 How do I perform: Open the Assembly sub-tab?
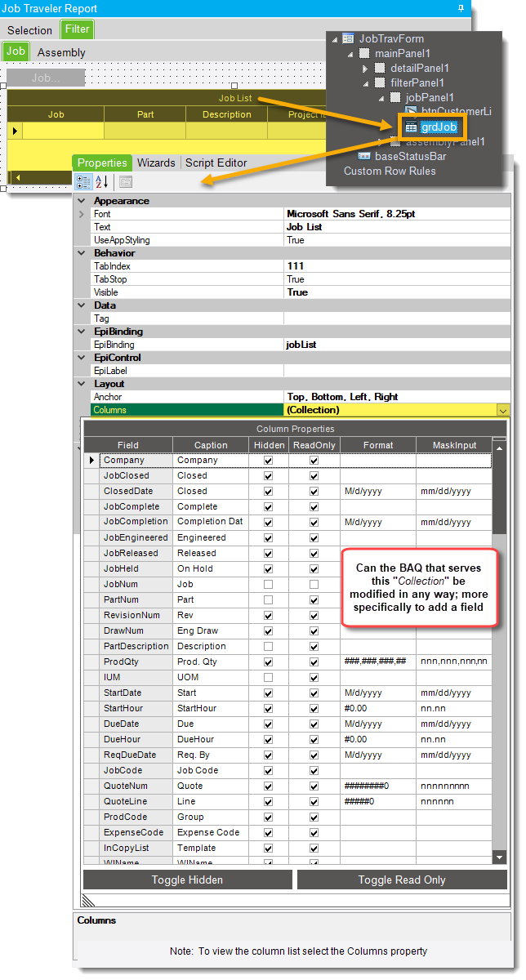click(61, 52)
